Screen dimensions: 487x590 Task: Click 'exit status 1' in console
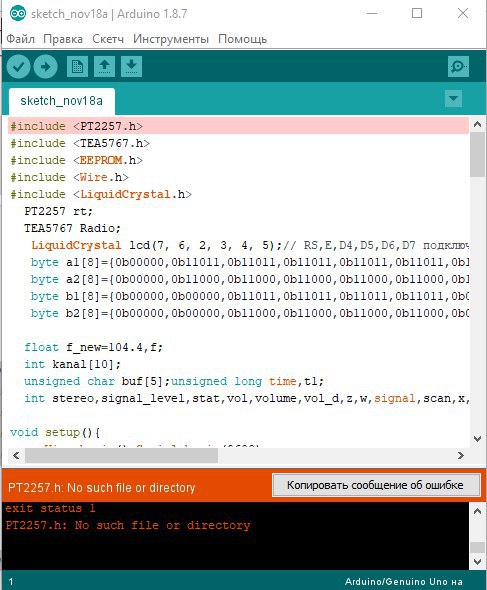[50, 509]
